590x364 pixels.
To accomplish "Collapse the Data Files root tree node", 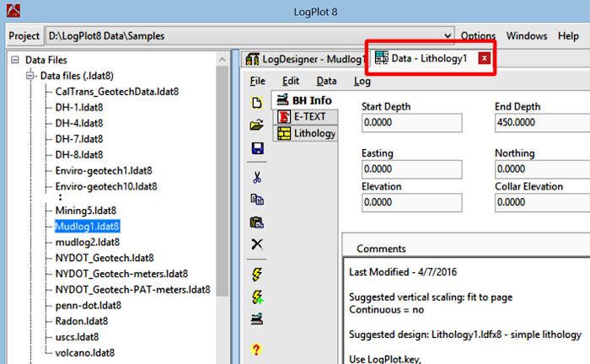I will click(x=15, y=61).
